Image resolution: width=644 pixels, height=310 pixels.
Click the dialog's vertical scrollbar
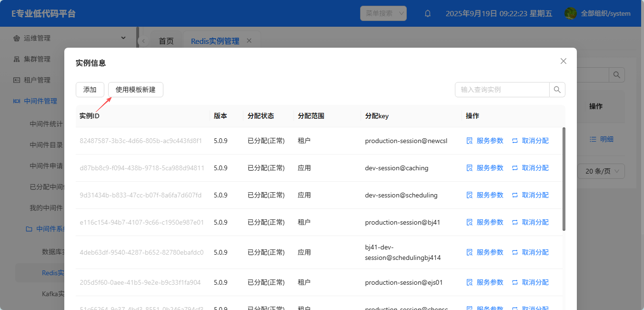564,179
